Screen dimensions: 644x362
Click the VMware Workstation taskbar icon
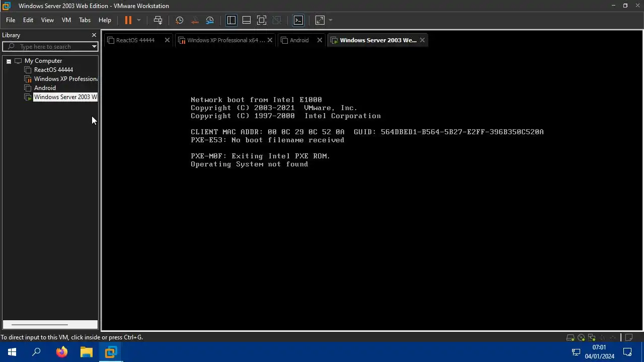[111, 352]
